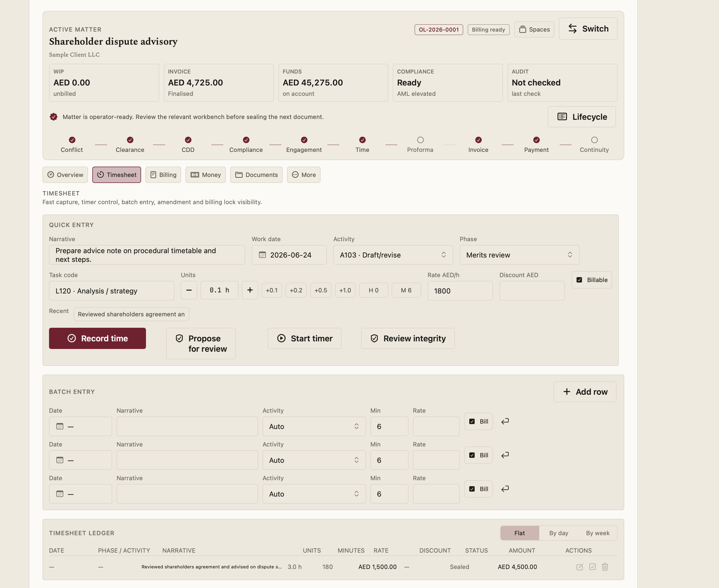This screenshot has height=588, width=719.
Task: Switch to the Billing tab
Action: point(163,175)
